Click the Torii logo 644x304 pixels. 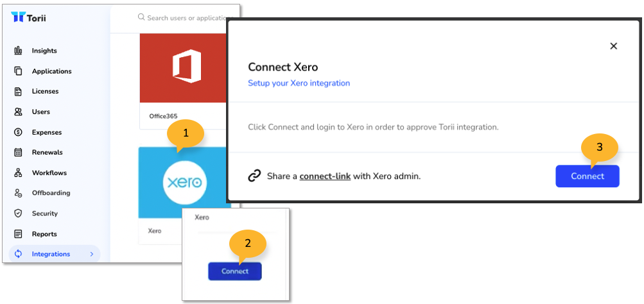pos(28,18)
